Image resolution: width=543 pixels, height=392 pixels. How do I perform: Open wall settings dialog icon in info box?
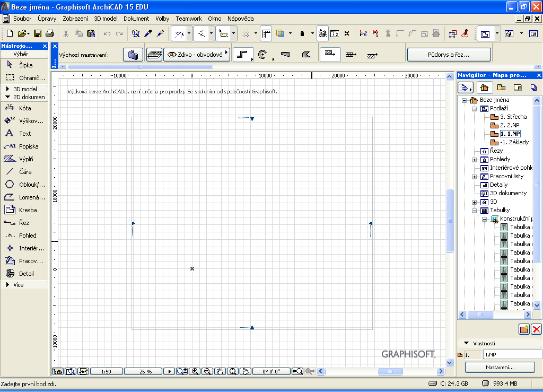tap(133, 55)
